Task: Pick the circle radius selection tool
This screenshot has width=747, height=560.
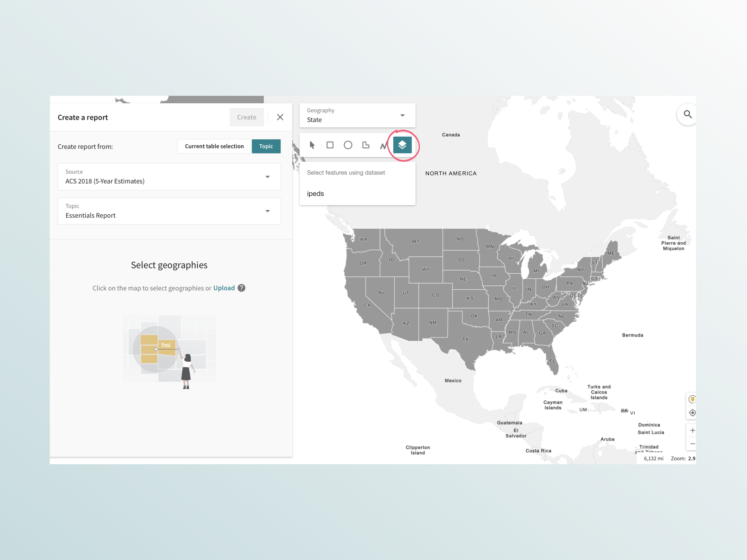Action: tap(348, 145)
